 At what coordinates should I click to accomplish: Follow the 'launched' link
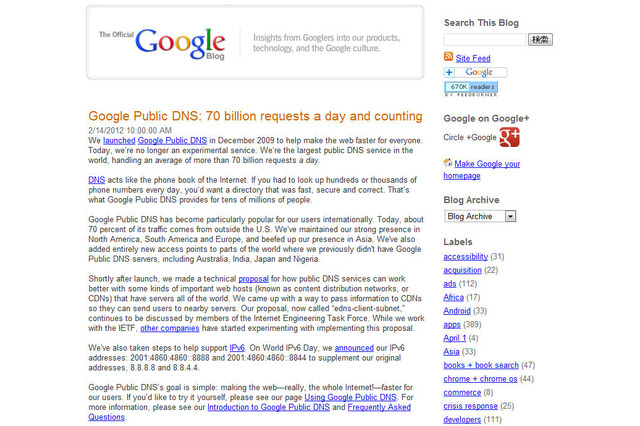119,140
